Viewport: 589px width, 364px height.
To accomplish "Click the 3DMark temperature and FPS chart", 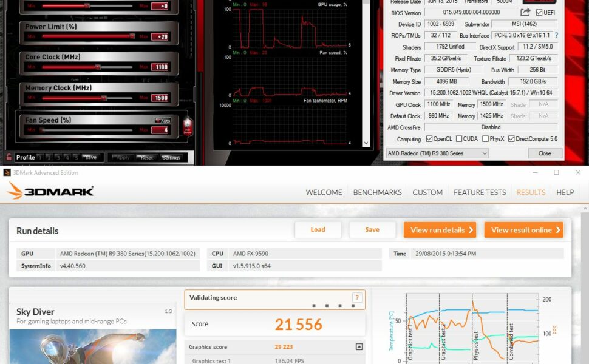I will (x=473, y=328).
